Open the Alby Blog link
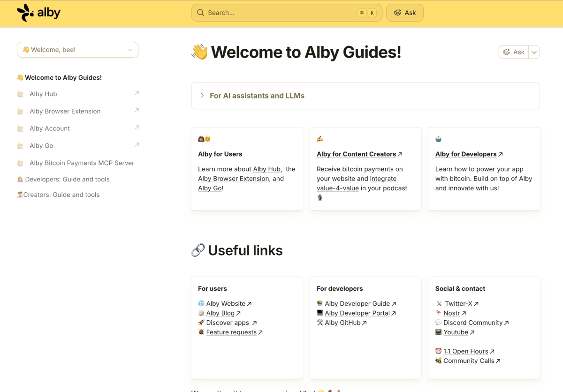This screenshot has width=563, height=392. point(221,313)
